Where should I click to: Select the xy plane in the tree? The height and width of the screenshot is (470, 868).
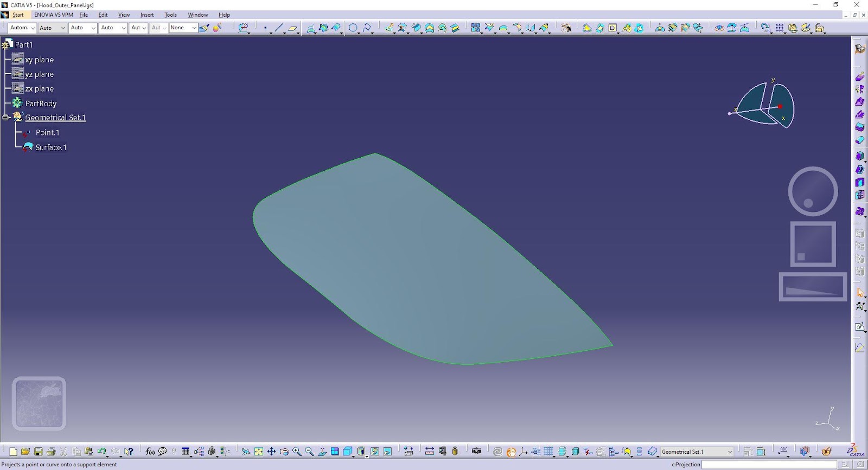click(x=39, y=60)
